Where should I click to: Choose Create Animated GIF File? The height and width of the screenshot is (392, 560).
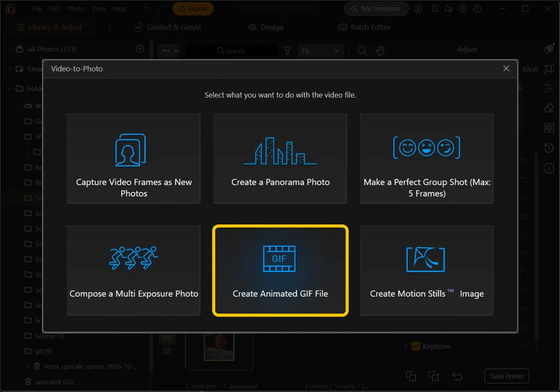280,270
